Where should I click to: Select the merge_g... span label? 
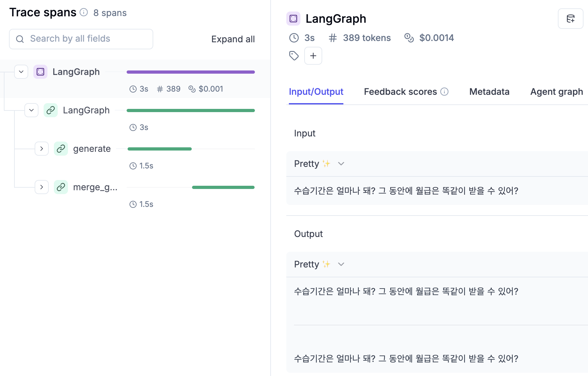click(x=95, y=187)
